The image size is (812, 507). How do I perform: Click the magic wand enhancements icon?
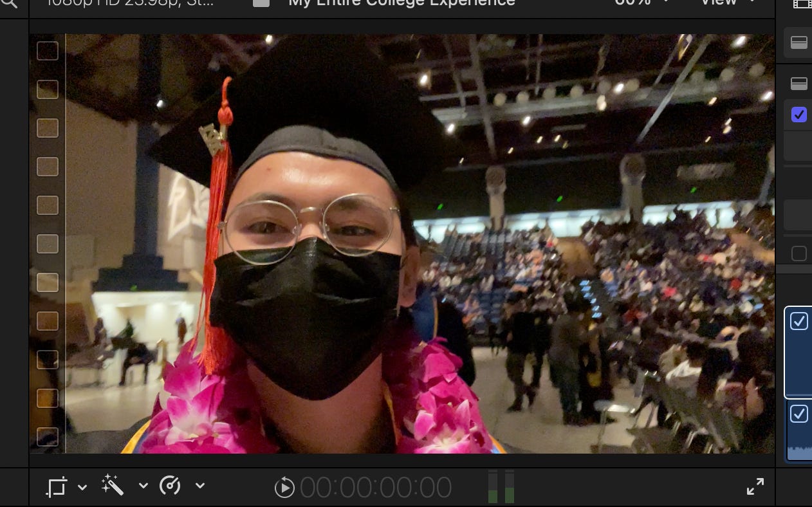tap(113, 486)
